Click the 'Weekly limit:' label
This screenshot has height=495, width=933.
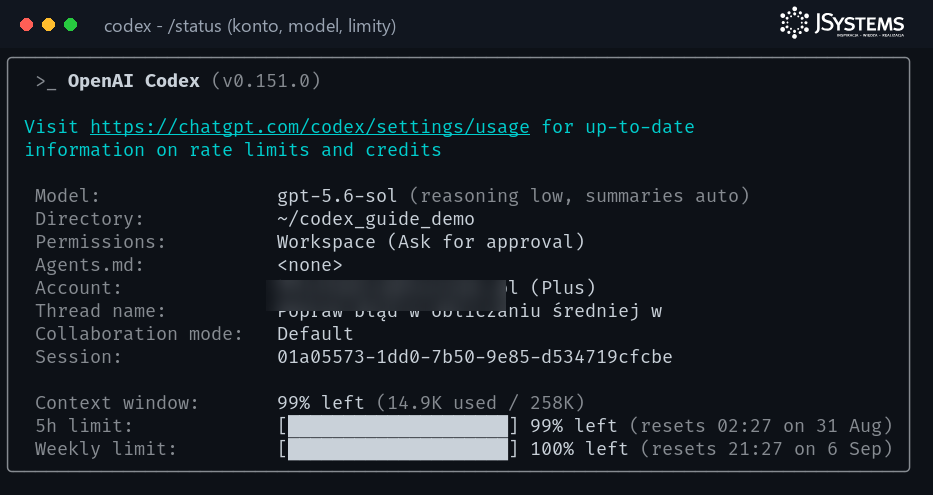(106, 449)
